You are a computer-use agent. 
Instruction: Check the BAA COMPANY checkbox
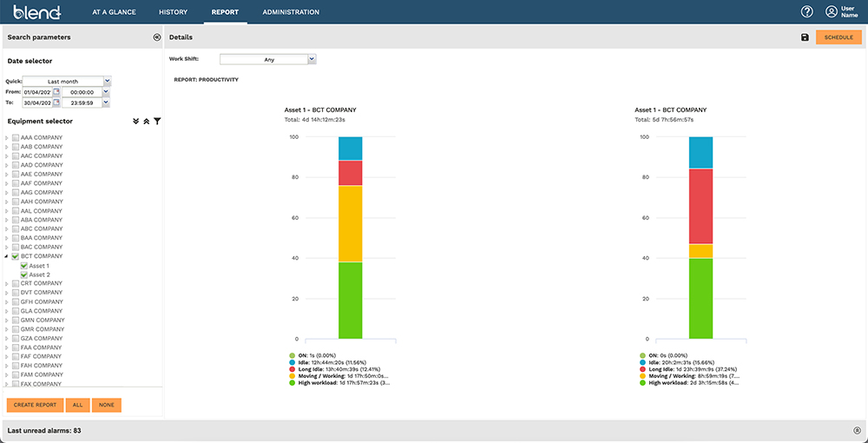[16, 238]
